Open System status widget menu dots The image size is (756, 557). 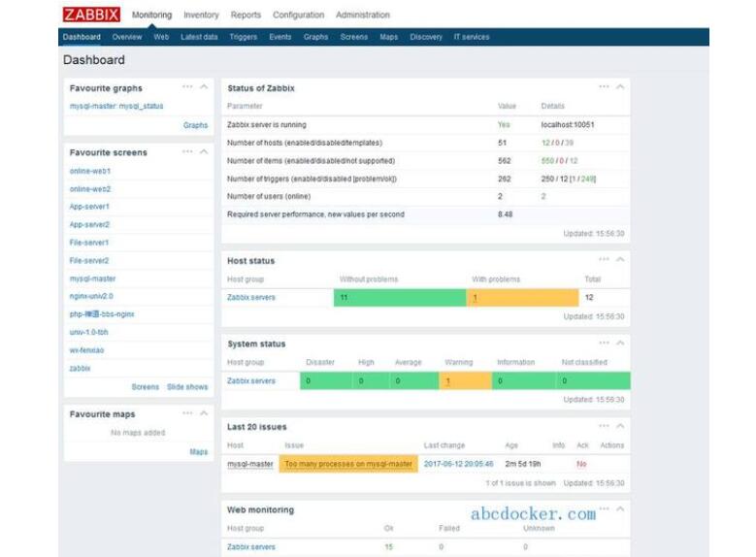tap(604, 343)
